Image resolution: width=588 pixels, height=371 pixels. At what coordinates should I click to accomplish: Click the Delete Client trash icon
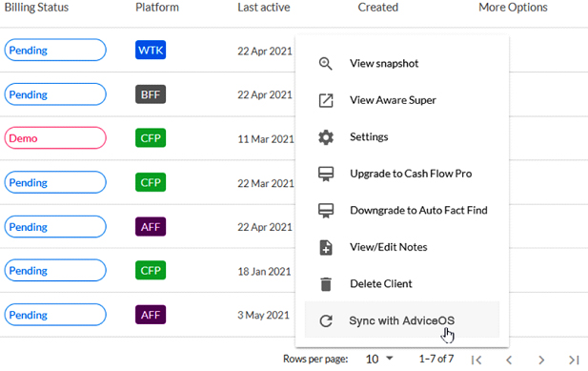click(326, 284)
